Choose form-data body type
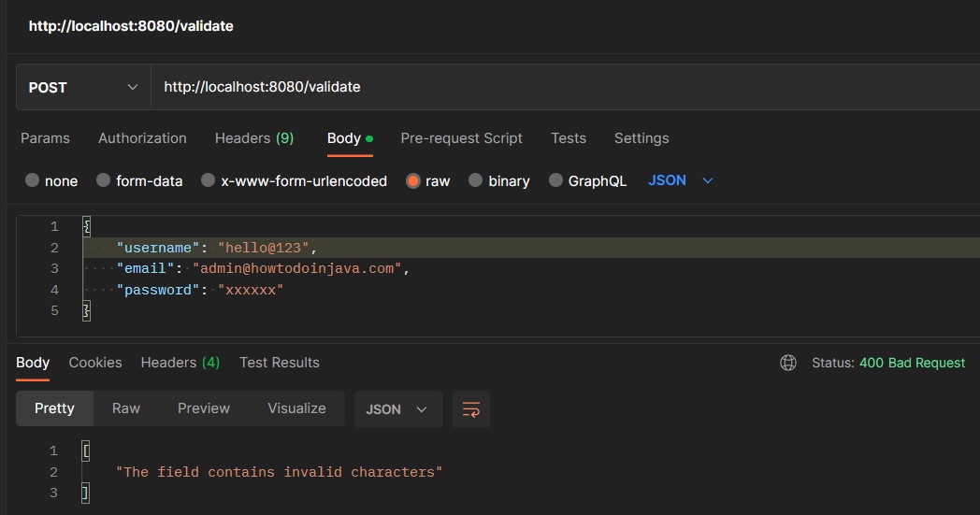980x515 pixels. coord(104,180)
